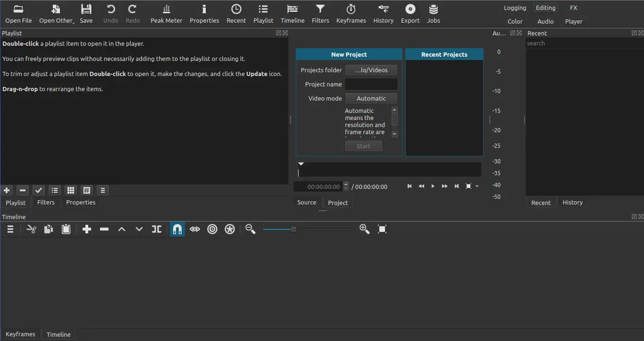
Task: Remove selected playlist item minus button
Action: (23, 190)
